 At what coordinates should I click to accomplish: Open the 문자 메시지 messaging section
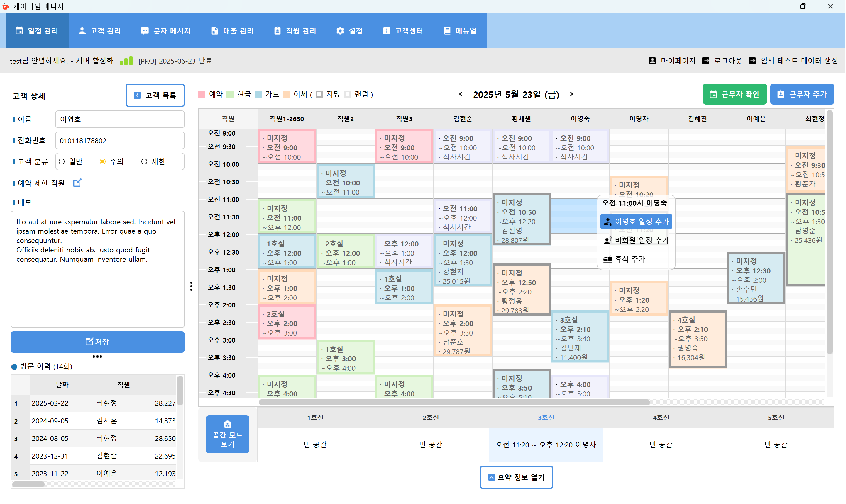tap(165, 30)
